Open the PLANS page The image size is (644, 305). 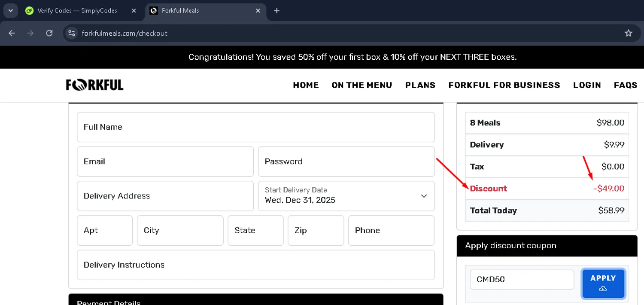click(420, 85)
